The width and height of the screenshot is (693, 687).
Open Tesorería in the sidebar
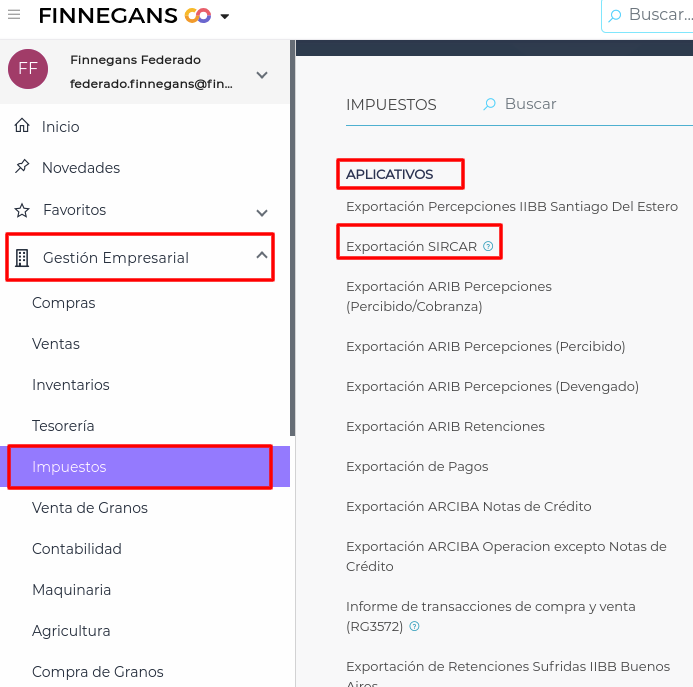(63, 426)
